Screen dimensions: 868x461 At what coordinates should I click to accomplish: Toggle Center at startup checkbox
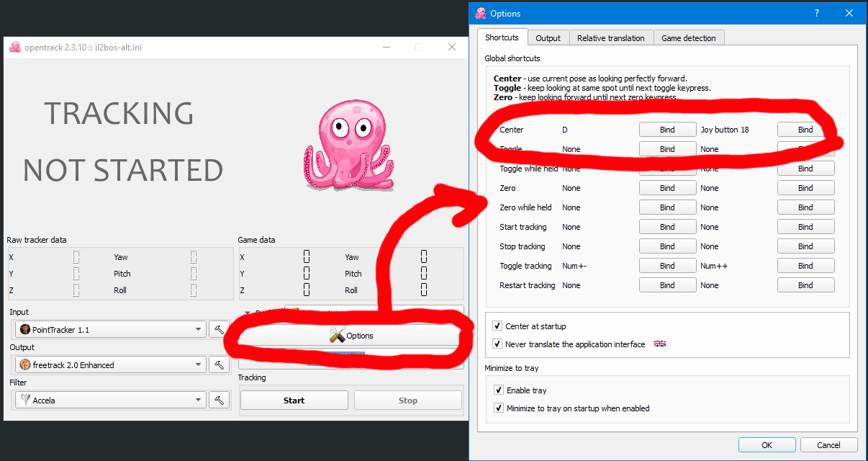point(497,326)
